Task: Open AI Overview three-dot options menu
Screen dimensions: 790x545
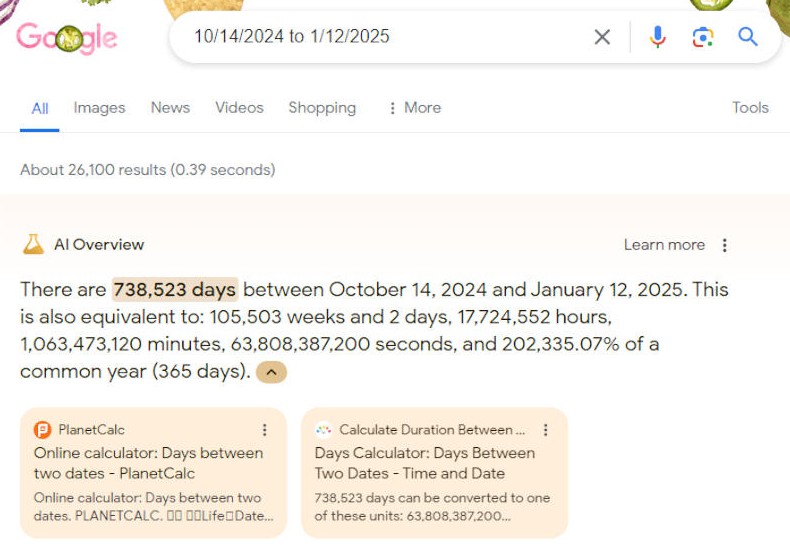Action: pos(725,245)
